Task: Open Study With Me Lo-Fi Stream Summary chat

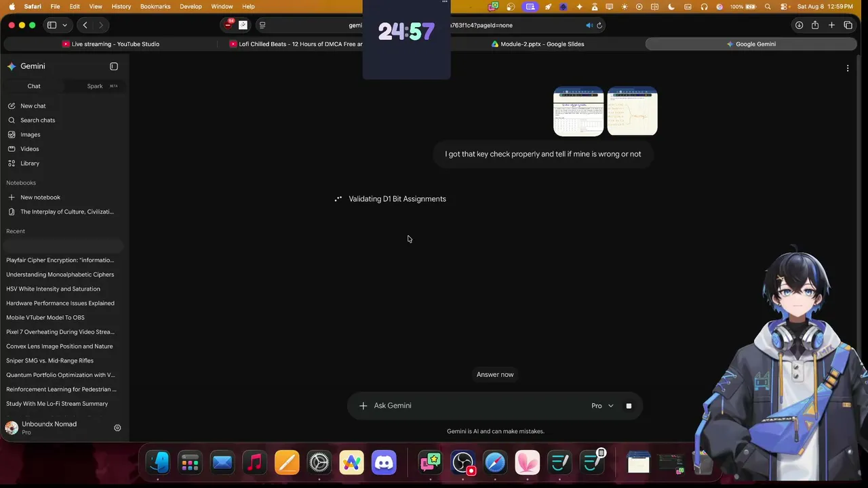Action: 57,404
